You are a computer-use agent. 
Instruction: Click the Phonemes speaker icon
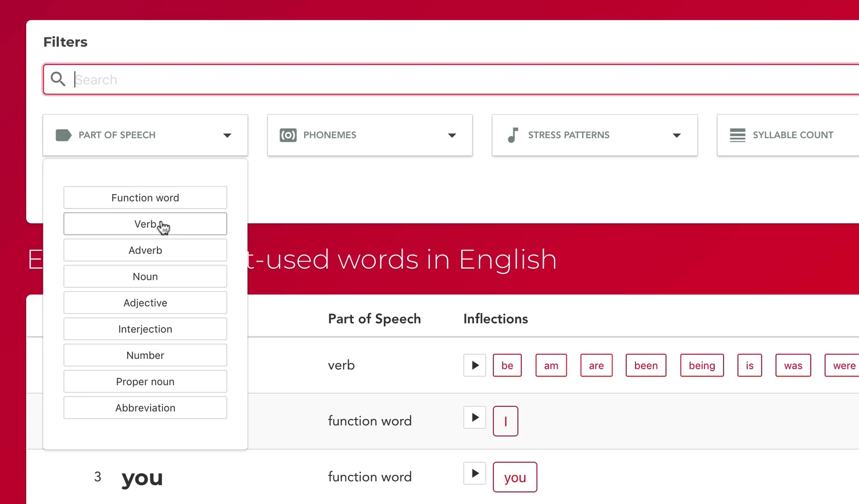(288, 135)
